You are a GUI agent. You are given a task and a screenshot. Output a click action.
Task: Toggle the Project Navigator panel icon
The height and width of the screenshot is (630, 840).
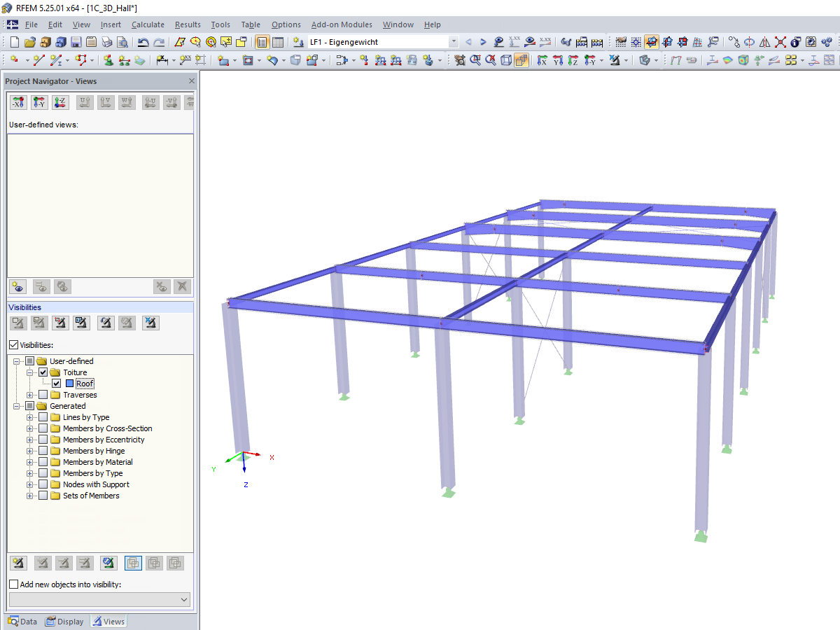tap(262, 42)
